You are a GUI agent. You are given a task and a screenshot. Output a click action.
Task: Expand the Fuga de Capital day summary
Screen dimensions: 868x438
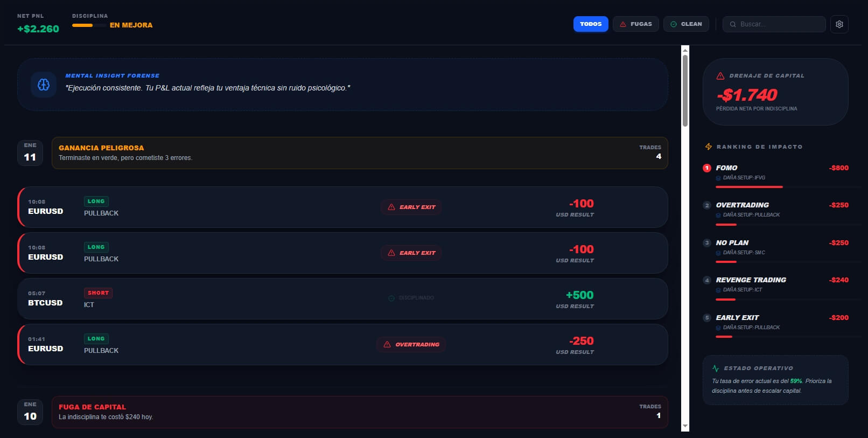tap(359, 412)
